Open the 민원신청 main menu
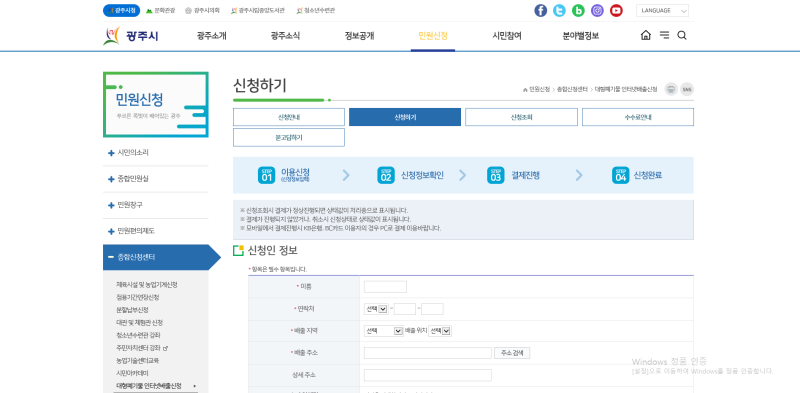 [x=433, y=36]
